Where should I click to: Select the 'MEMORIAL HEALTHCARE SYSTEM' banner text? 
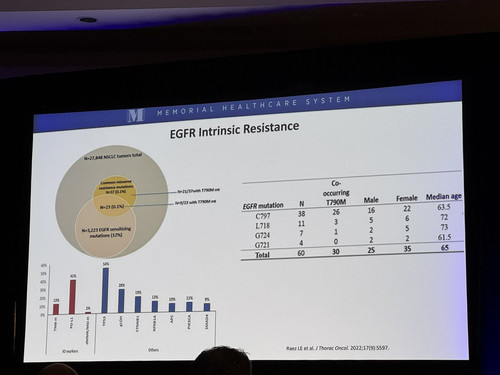click(x=254, y=105)
